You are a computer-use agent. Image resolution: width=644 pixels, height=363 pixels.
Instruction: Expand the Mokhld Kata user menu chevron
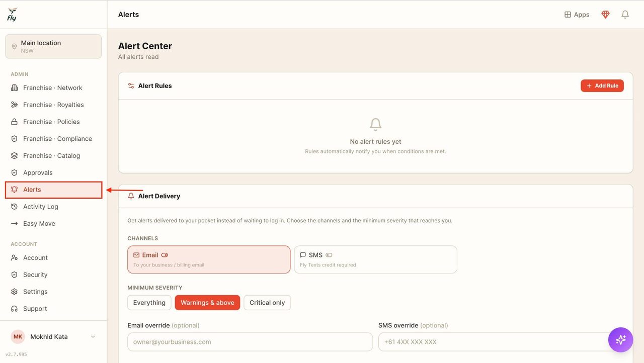pyautogui.click(x=93, y=337)
